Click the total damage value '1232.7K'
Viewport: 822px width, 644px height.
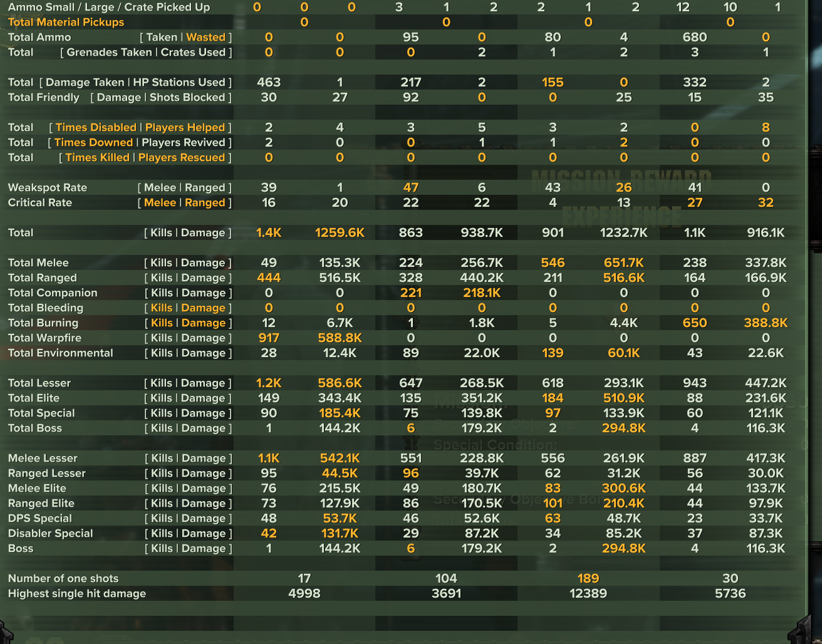tap(623, 232)
